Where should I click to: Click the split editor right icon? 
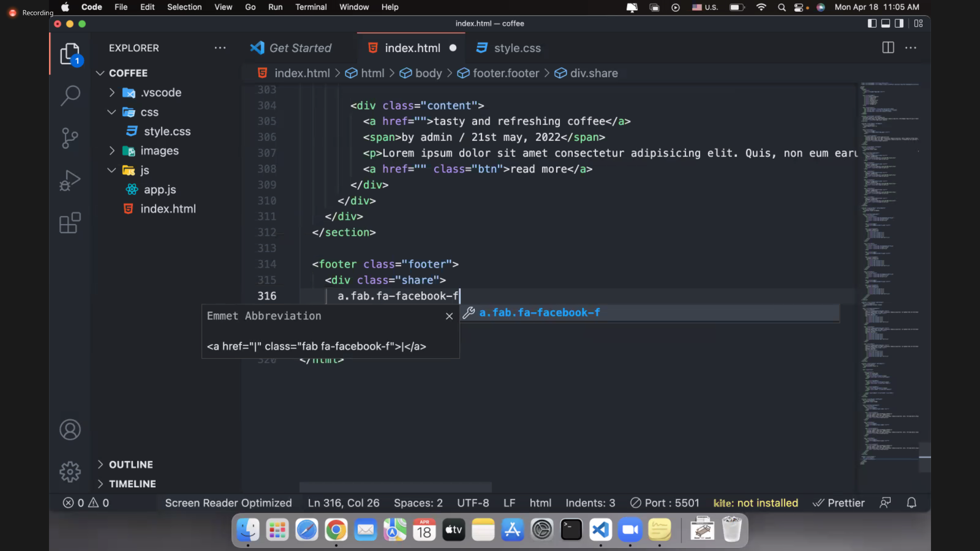pos(888,48)
